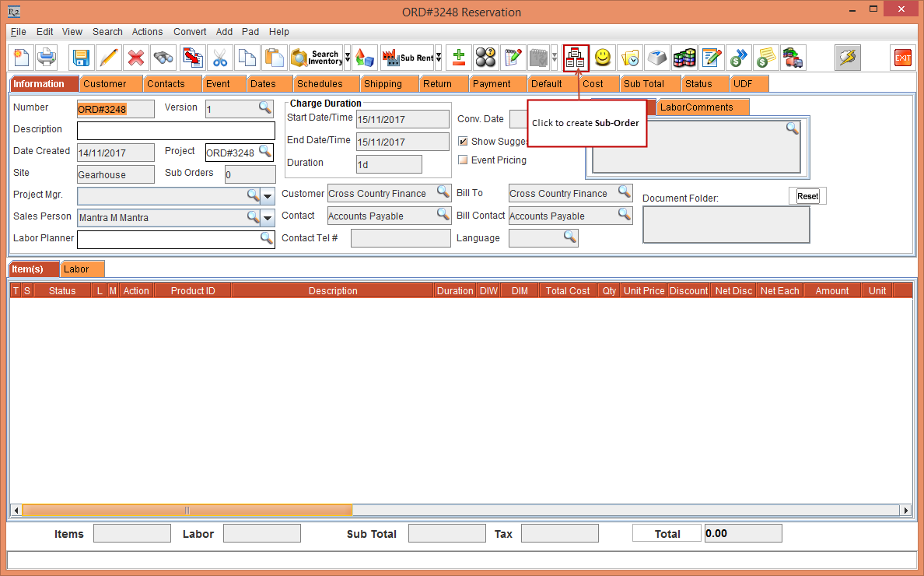The image size is (924, 576).
Task: Click the red EXIT icon
Action: [x=902, y=58]
